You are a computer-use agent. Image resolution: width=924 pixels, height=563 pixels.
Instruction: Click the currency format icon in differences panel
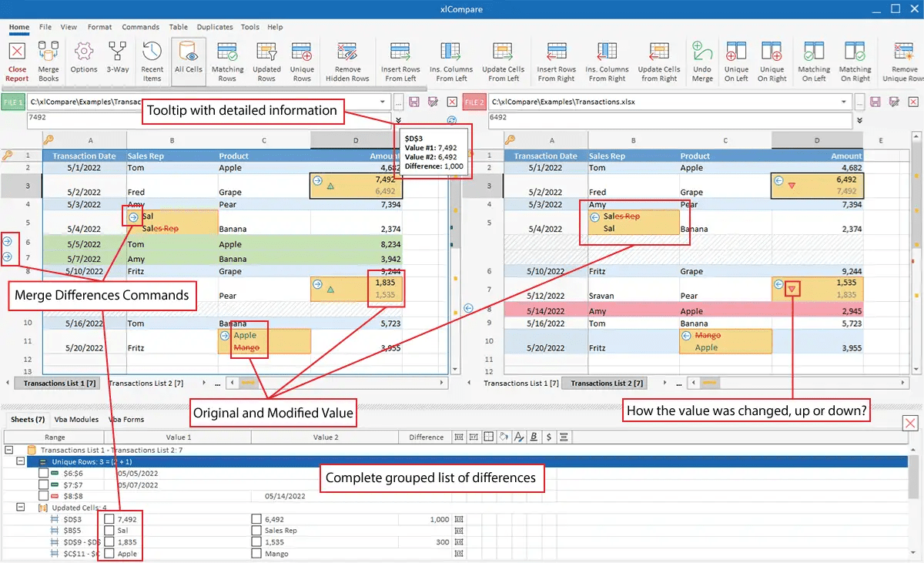[548, 437]
